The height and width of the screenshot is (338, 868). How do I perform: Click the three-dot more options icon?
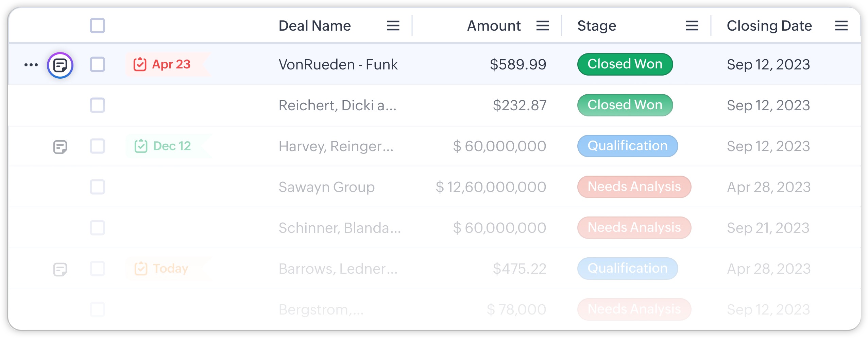(x=31, y=65)
